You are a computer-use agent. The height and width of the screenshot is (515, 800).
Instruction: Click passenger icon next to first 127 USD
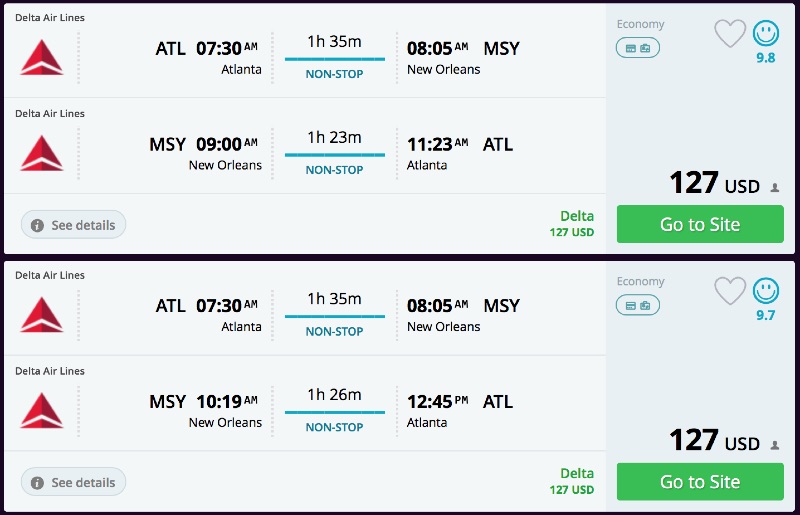tap(774, 187)
